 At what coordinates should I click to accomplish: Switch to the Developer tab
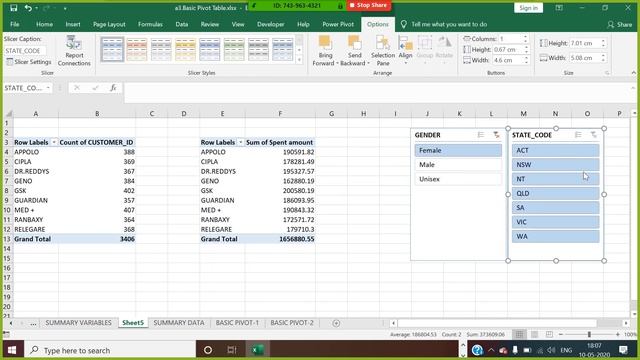(271, 24)
